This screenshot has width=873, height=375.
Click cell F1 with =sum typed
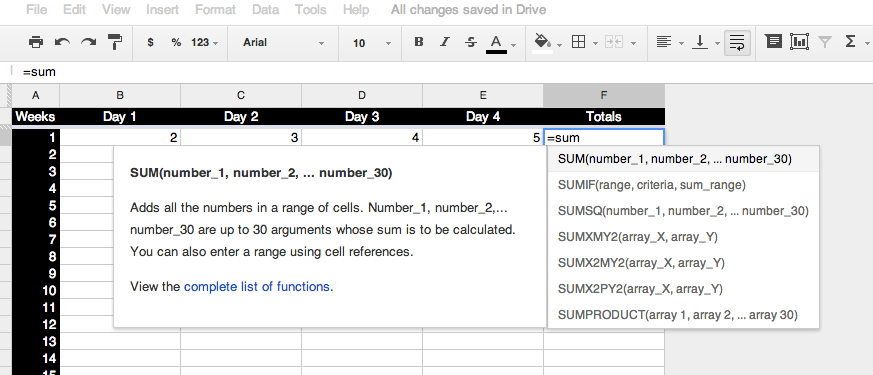click(604, 137)
